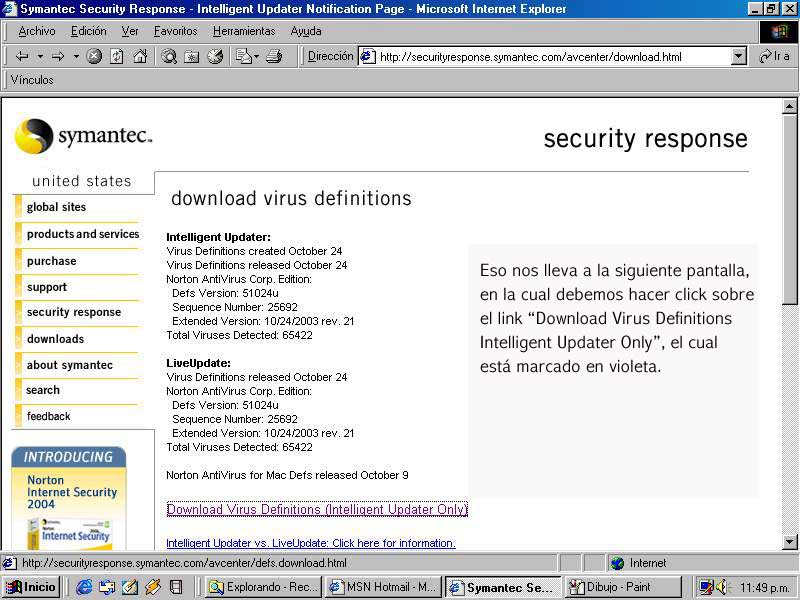Viewport: 800px width, 600px height.
Task: Select security response in sidebar
Action: pyautogui.click(x=74, y=312)
